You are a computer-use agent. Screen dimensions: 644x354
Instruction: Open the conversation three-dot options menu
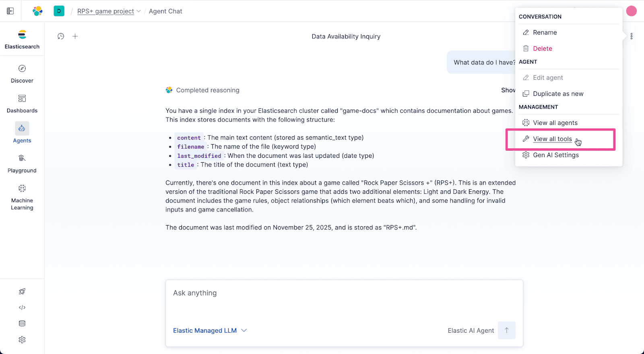(632, 36)
